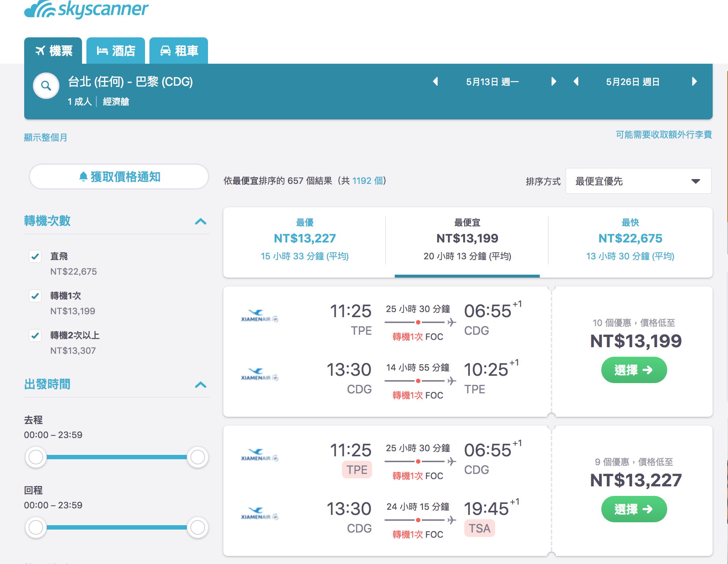This screenshot has height=564, width=728.
Task: Open the search magnifier icon
Action: tap(46, 86)
